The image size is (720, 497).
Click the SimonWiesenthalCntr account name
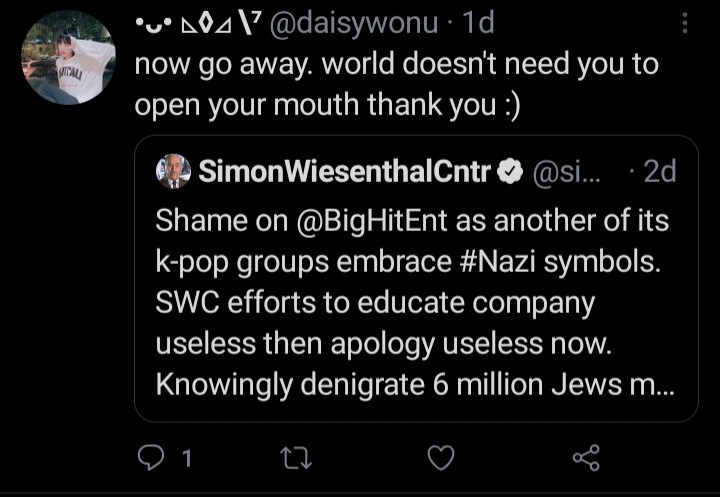coord(345,172)
